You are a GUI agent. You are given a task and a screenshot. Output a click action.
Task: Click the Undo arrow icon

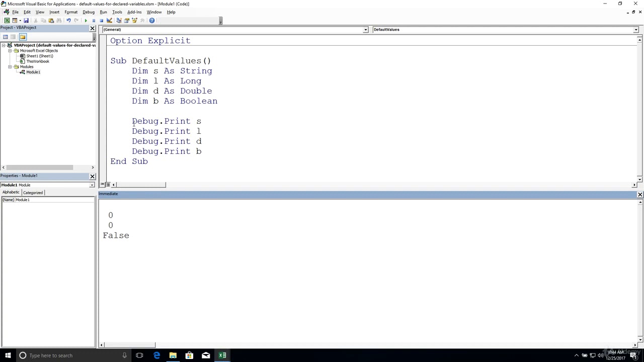[68, 21]
